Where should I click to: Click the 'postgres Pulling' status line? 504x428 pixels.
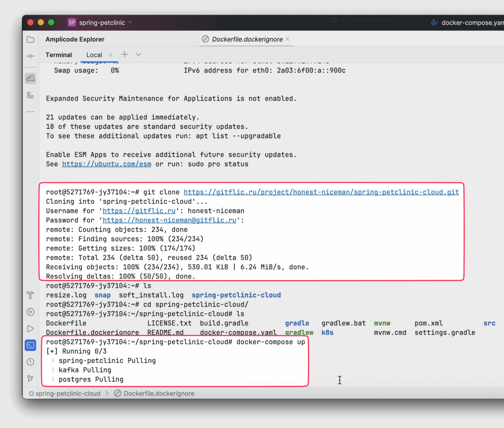(x=91, y=379)
